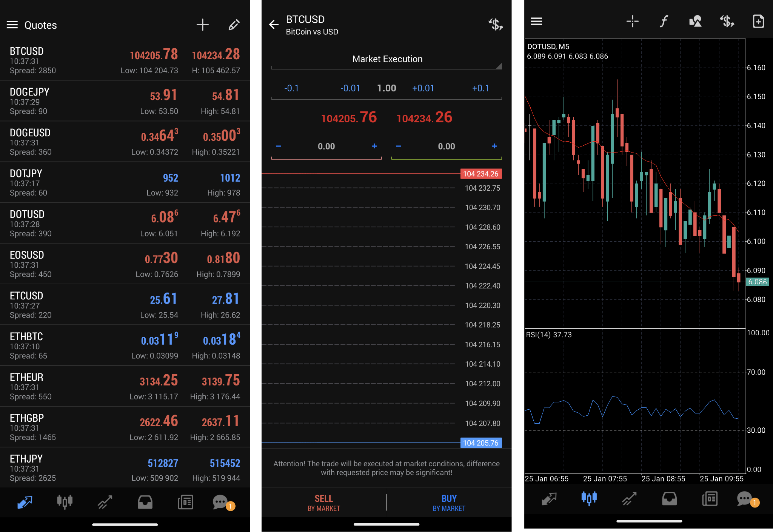The width and height of the screenshot is (773, 532).
Task: Switch to Chart tab in Quotes screen
Action: tap(65, 502)
